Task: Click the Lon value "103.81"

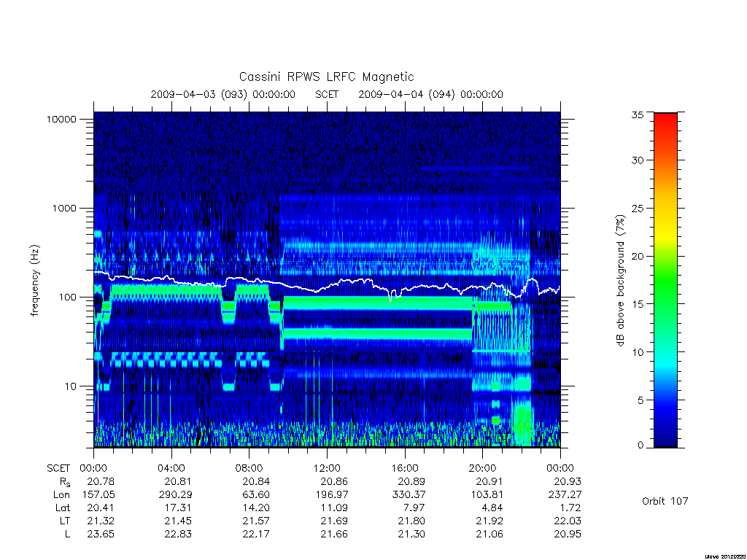Action: (487, 495)
